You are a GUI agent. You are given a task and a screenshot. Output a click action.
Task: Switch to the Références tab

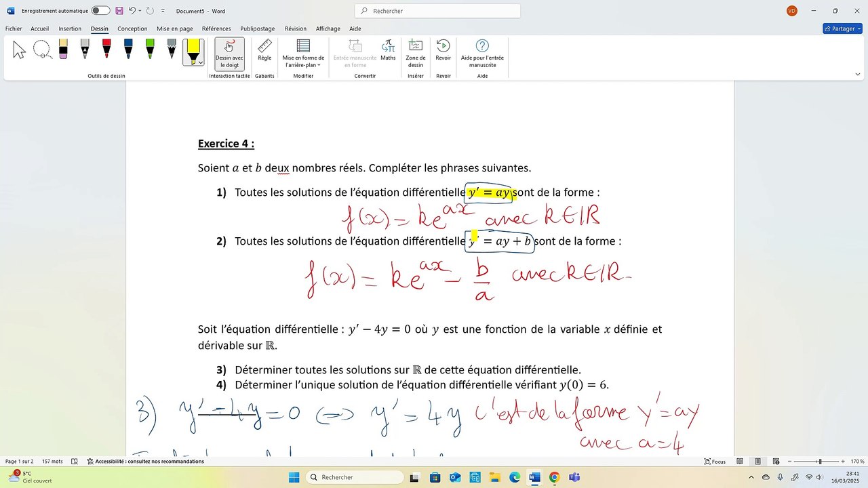[216, 28]
